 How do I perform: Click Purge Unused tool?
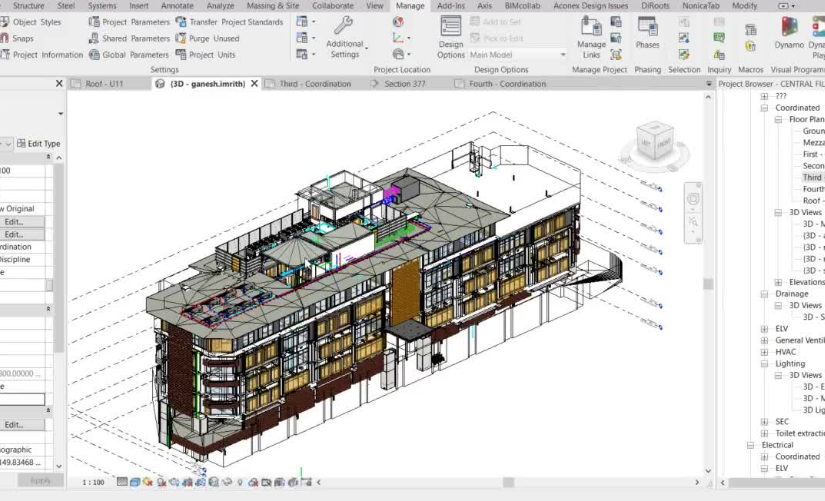coord(207,38)
